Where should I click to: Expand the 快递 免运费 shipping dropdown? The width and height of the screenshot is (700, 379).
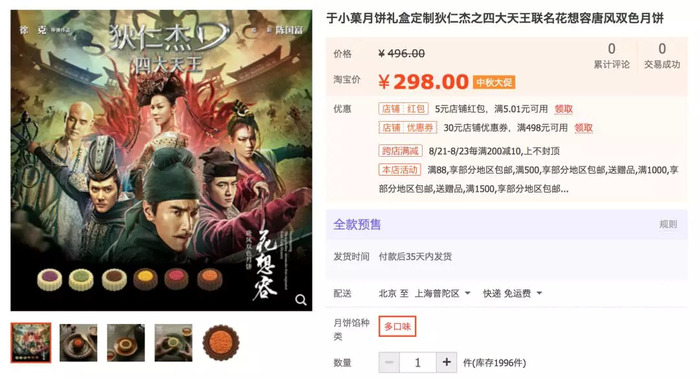point(512,293)
